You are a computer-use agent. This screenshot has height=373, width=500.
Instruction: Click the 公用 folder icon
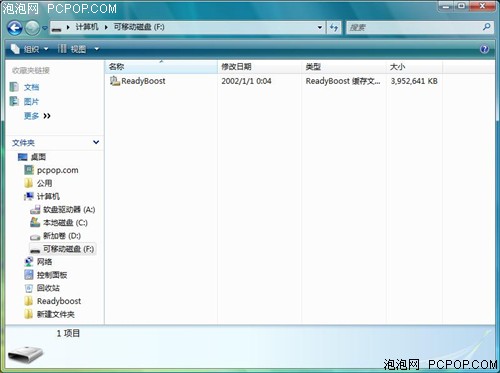(29, 183)
